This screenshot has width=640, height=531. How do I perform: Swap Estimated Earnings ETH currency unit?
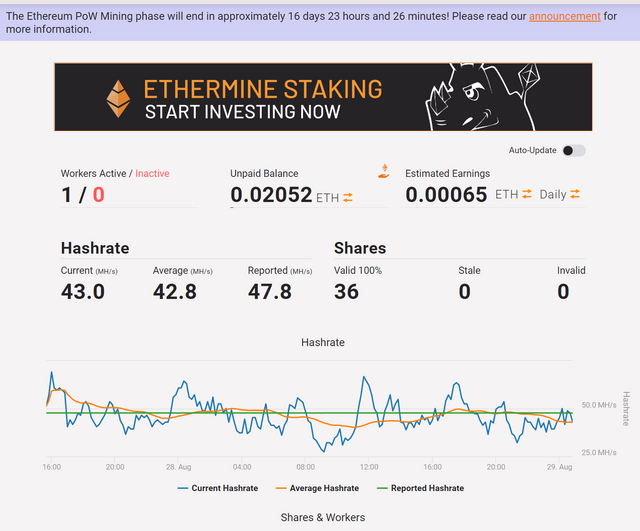click(x=527, y=194)
